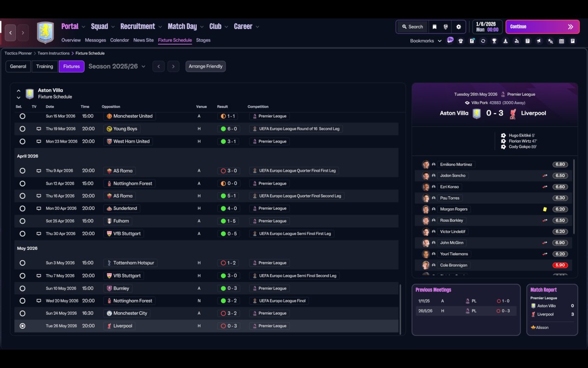This screenshot has height=368, width=588.
Task: Click the fixture list vertical scrollbar
Action: pos(401,309)
